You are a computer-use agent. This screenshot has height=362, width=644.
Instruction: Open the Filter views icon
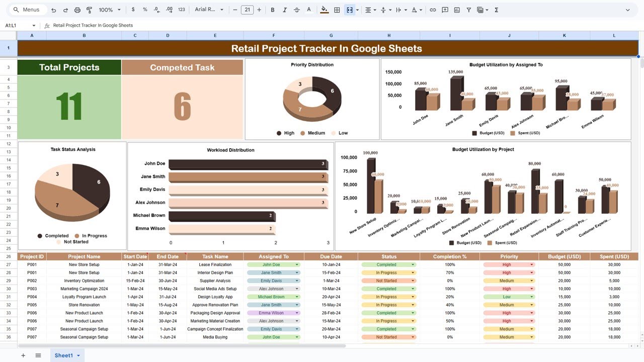pos(482,10)
